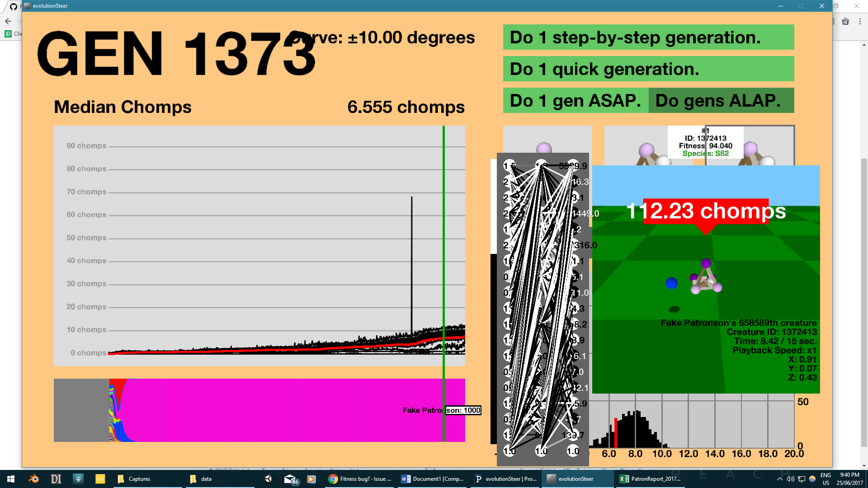The height and width of the screenshot is (488, 868).
Task: Open the Windows Start menu
Action: tap(11, 479)
